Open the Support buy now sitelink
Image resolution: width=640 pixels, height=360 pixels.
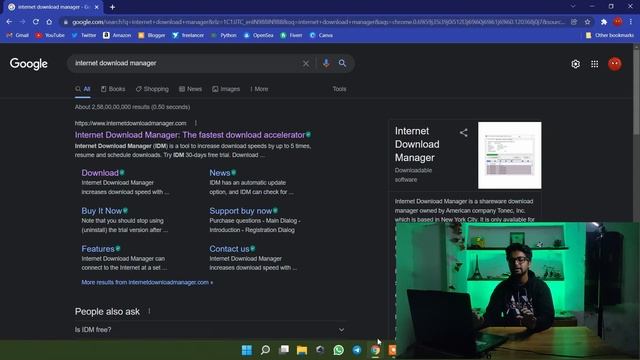click(241, 211)
